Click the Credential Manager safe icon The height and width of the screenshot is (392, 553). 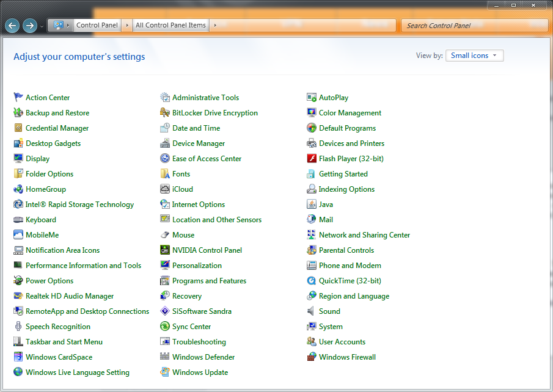[18, 128]
